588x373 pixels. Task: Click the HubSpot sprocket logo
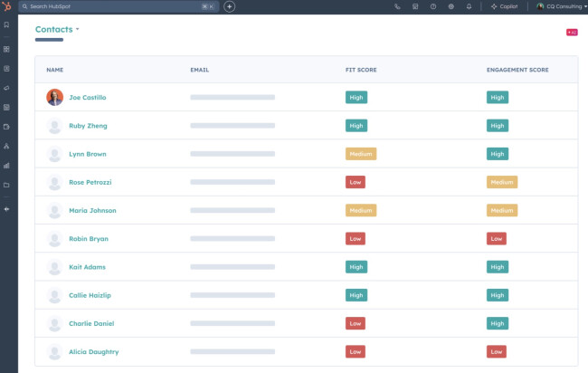pos(7,6)
